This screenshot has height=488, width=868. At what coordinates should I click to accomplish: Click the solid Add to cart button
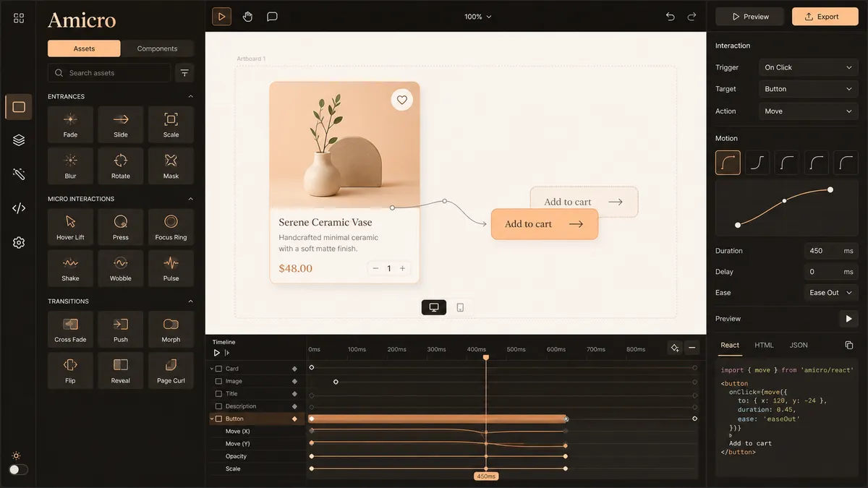545,224
